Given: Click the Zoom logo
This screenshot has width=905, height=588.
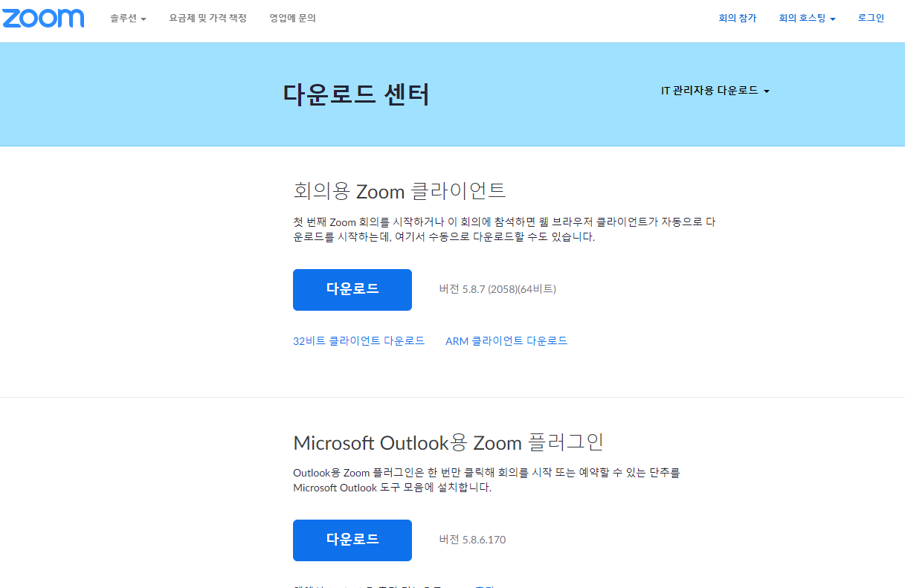Looking at the screenshot, I should tap(43, 18).
